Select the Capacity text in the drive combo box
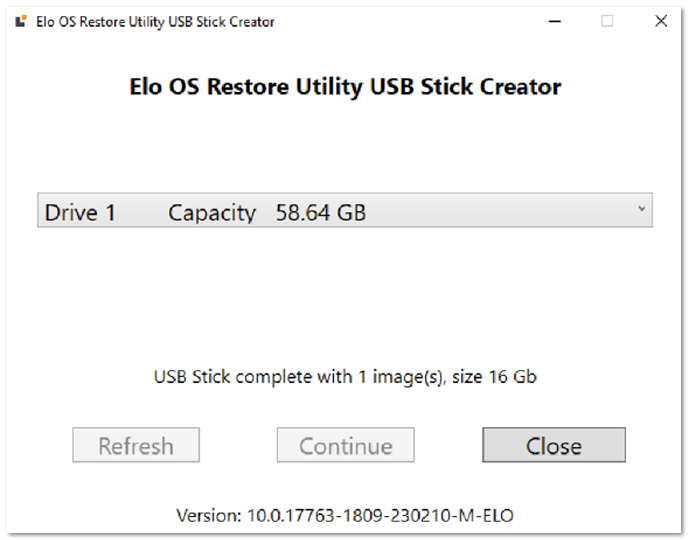The height and width of the screenshot is (540, 688). tap(211, 214)
